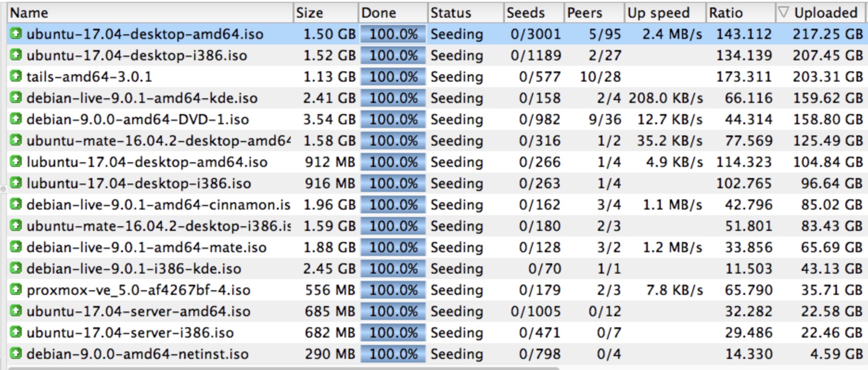Toggle sort order with the Uploaded arrow
The image size is (868, 370).
click(783, 13)
